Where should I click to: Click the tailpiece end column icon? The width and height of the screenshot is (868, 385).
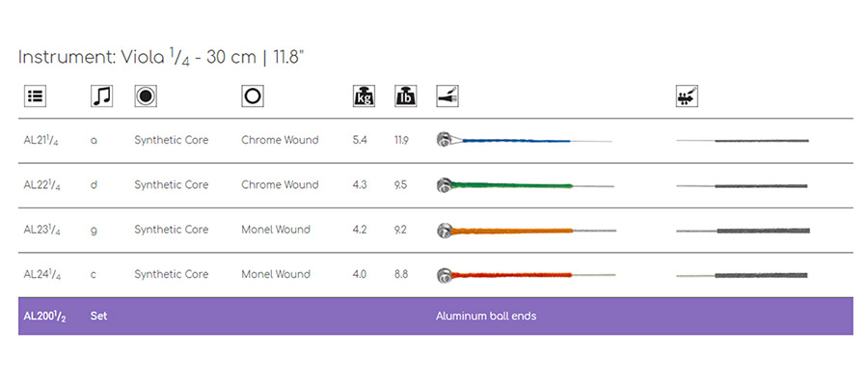click(448, 96)
